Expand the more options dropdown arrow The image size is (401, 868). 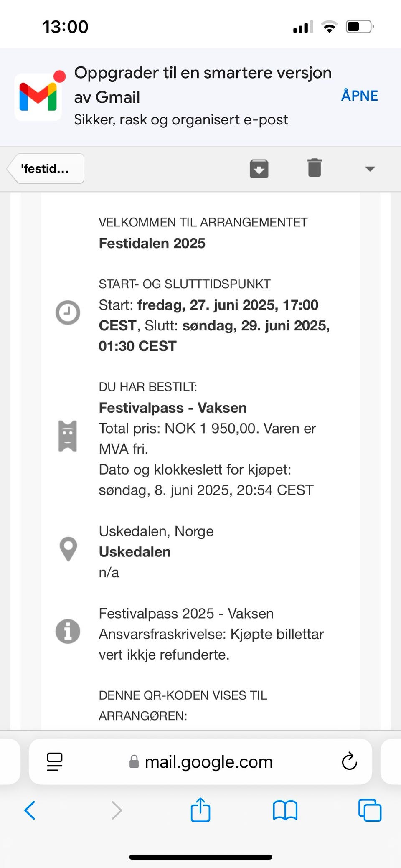coord(370,169)
